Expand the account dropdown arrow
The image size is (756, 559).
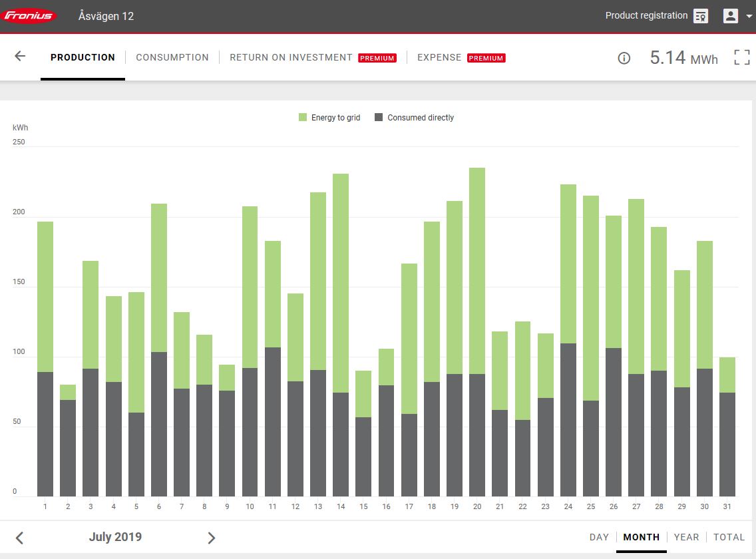pos(749,17)
